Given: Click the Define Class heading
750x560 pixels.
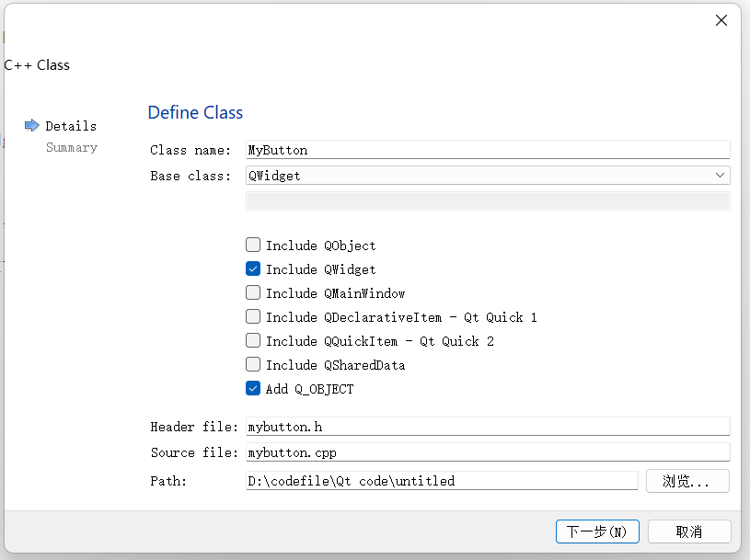Looking at the screenshot, I should point(195,112).
